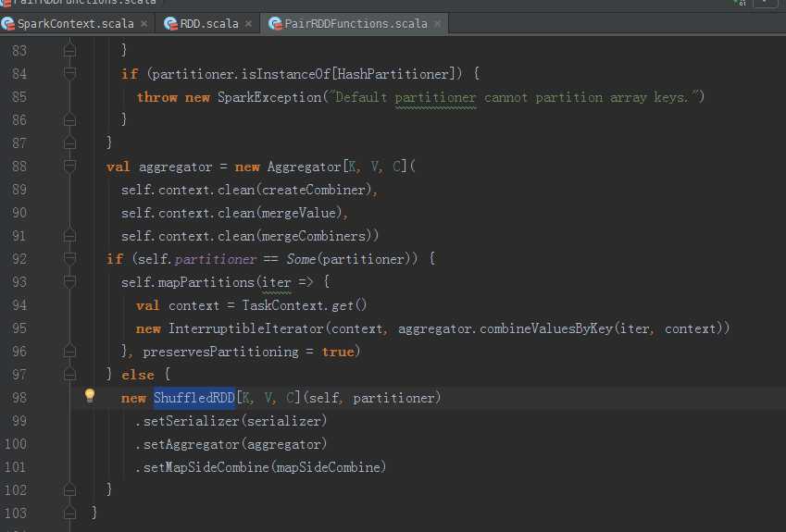Toggle fold marker at line 86
This screenshot has width=786, height=532.
pyautogui.click(x=69, y=119)
